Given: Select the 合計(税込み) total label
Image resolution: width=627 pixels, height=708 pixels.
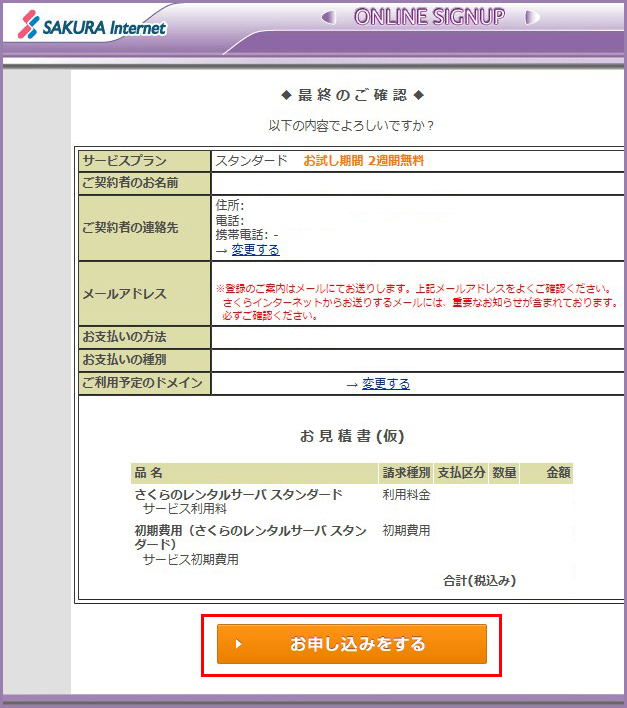Looking at the screenshot, I should coord(480,581).
